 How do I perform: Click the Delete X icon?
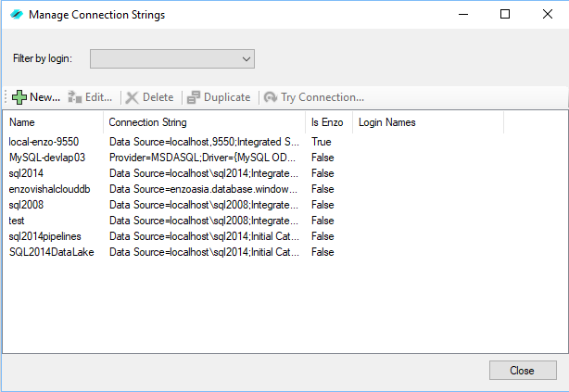point(133,97)
